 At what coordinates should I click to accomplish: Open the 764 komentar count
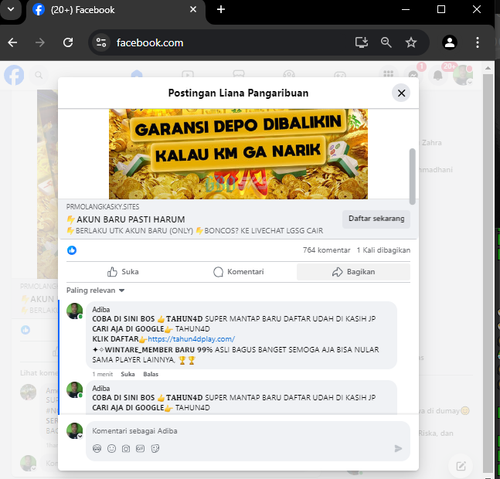pyautogui.click(x=326, y=250)
